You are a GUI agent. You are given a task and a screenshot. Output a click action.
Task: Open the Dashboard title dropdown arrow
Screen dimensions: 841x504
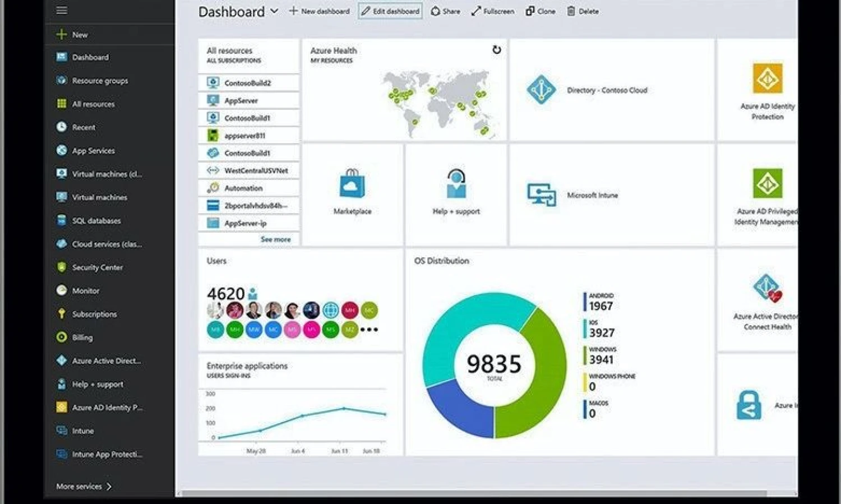[x=274, y=11]
